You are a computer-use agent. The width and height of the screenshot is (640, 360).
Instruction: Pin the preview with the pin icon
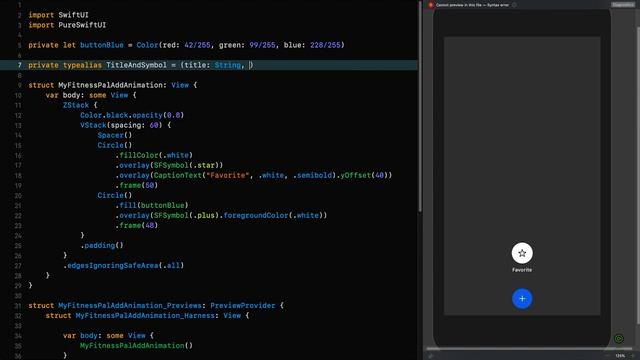pos(430,356)
